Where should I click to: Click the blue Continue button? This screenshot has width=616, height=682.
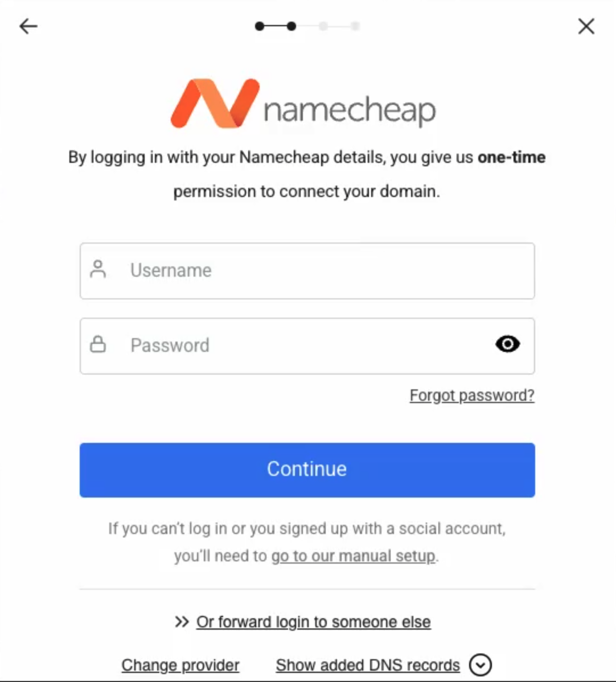coord(307,470)
